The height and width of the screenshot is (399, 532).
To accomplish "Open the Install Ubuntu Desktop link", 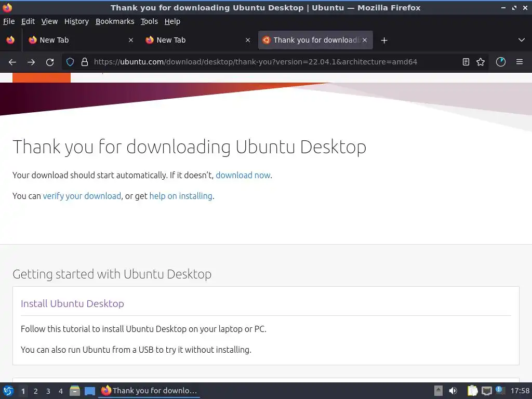I will point(72,303).
